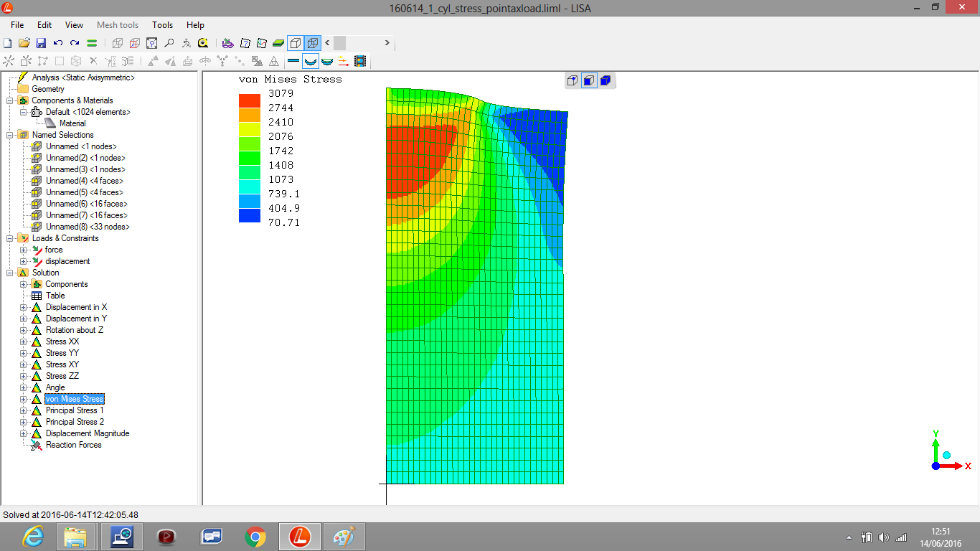Expand the force load tree node
The width and height of the screenshot is (980, 551).
23,250
